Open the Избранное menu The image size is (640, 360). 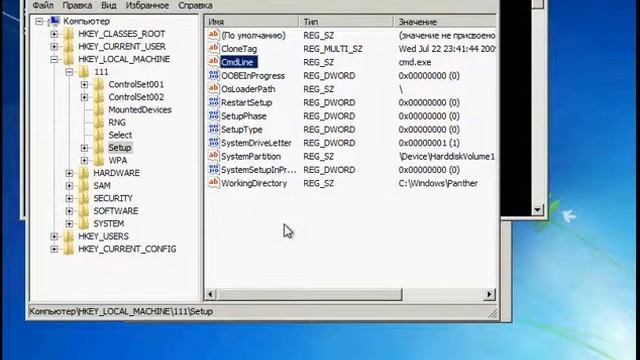pos(147,6)
